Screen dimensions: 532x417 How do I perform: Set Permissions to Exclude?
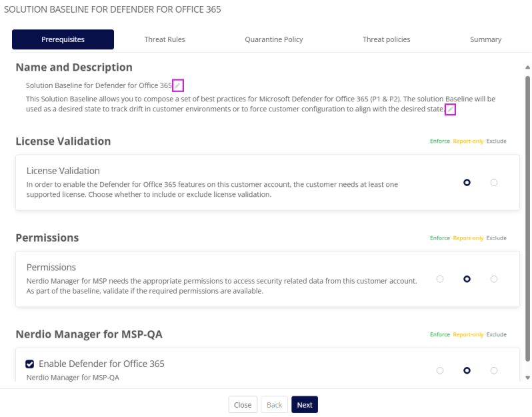pyautogui.click(x=494, y=279)
